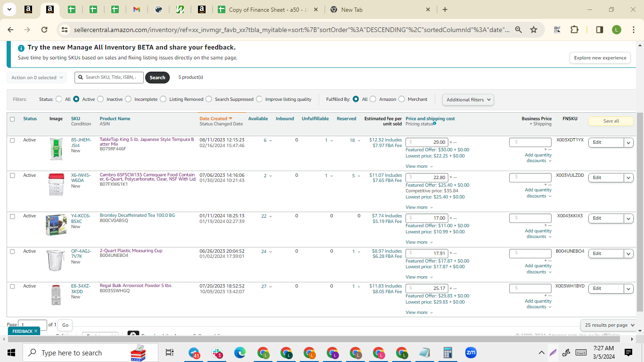Click Edit for Bromley Decaffeinated Tea
644x362 pixels.
606,218
